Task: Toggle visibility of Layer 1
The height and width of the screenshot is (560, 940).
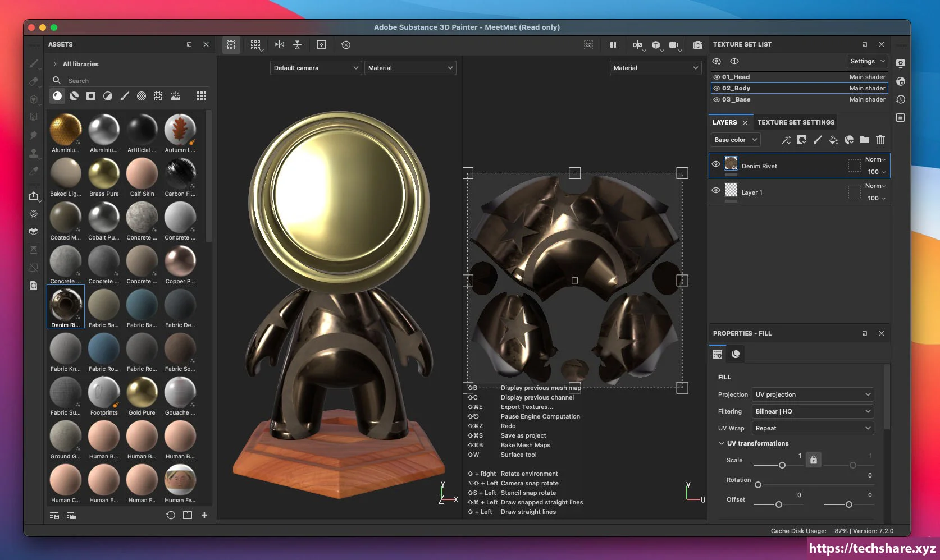Action: click(716, 191)
